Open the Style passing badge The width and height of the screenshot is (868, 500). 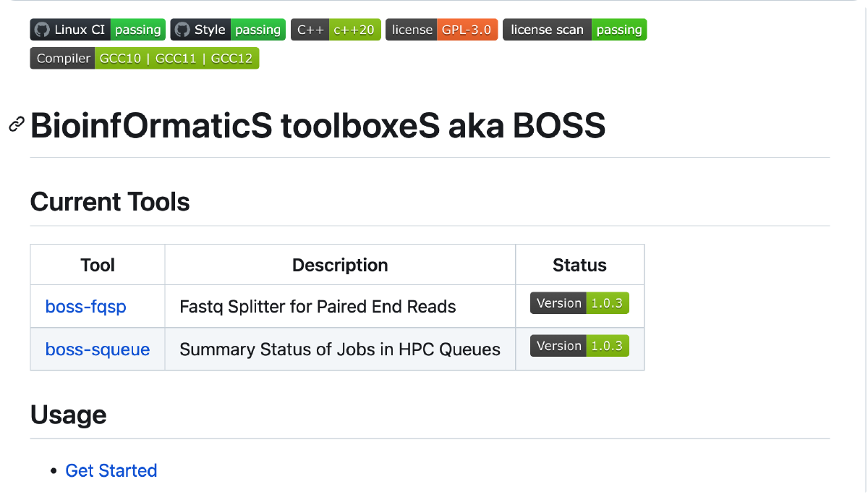[x=228, y=30]
